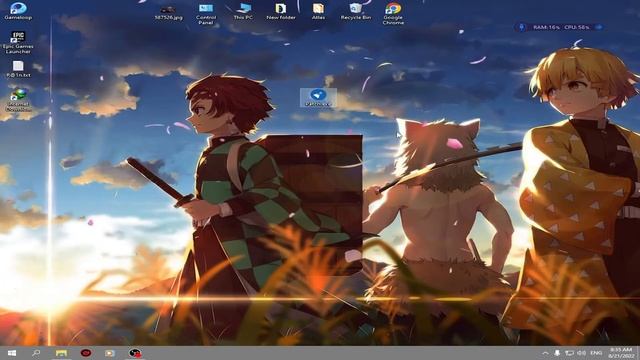
Task: Open the Windows Start menu
Action: (12, 353)
